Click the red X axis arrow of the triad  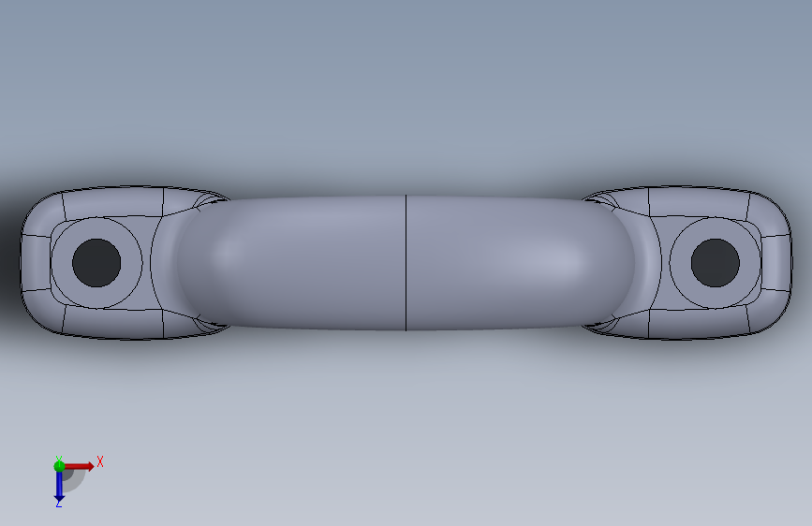coord(81,466)
